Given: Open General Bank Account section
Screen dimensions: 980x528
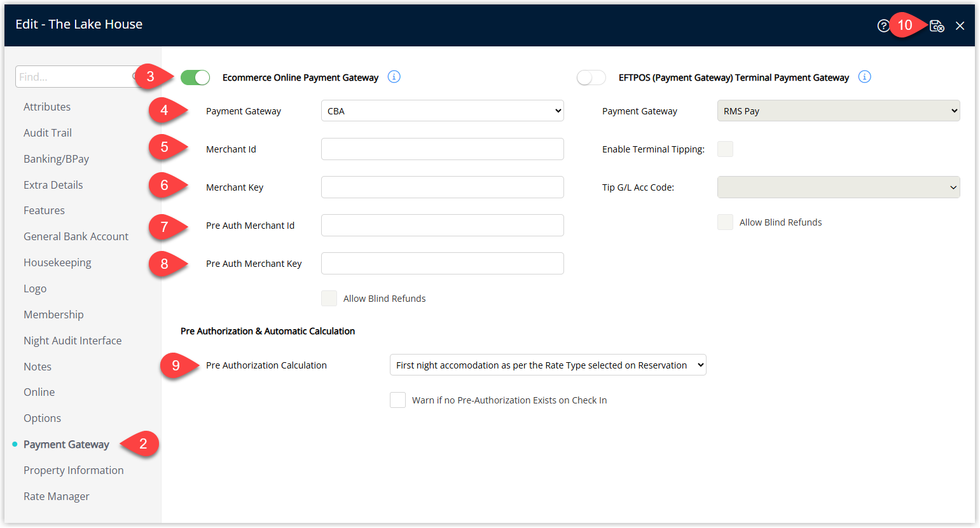Looking at the screenshot, I should (x=76, y=236).
